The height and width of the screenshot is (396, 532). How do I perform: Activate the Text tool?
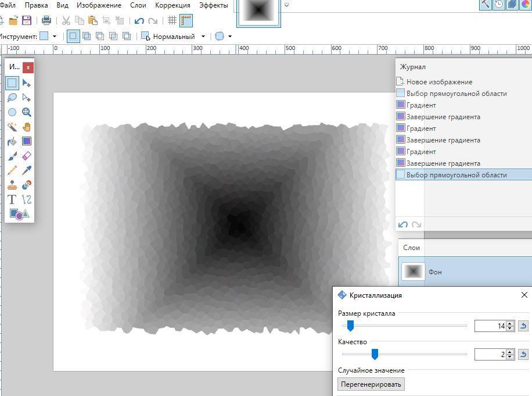pyautogui.click(x=12, y=199)
